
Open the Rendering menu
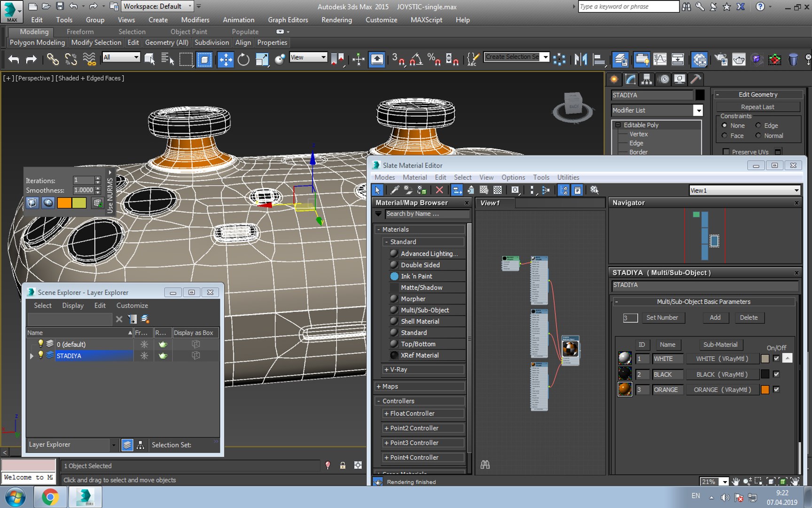(x=336, y=20)
